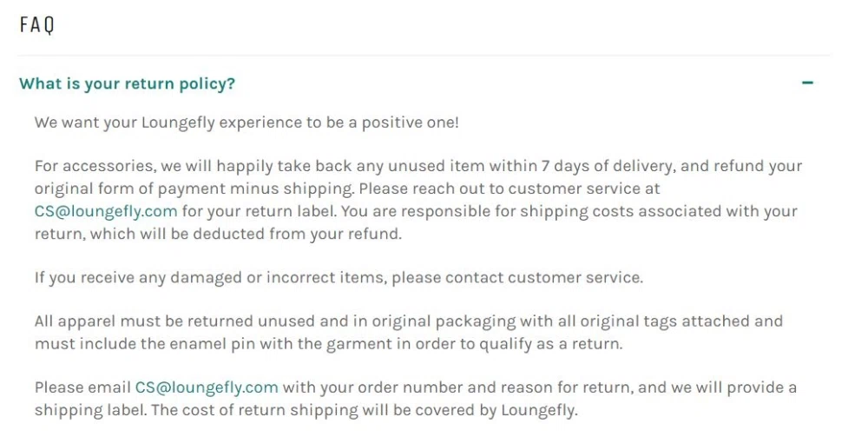Click the FAQ section heading
The width and height of the screenshot is (868, 437).
pos(37,25)
